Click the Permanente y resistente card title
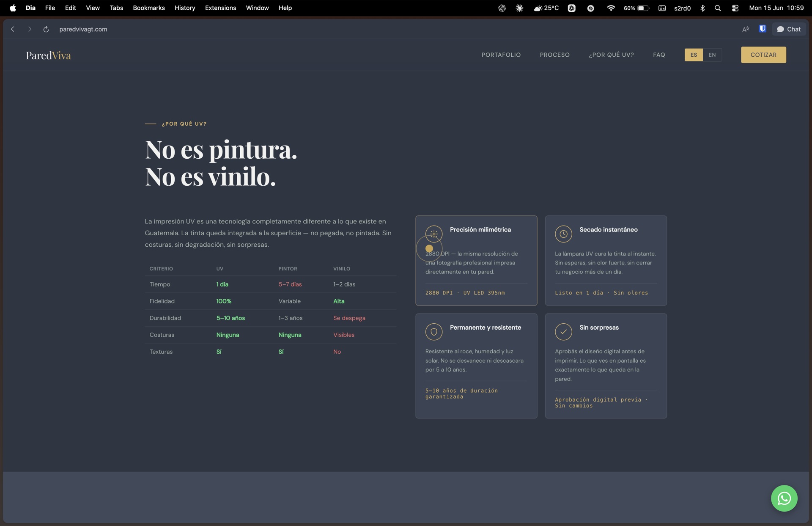The height and width of the screenshot is (526, 812). (485, 327)
